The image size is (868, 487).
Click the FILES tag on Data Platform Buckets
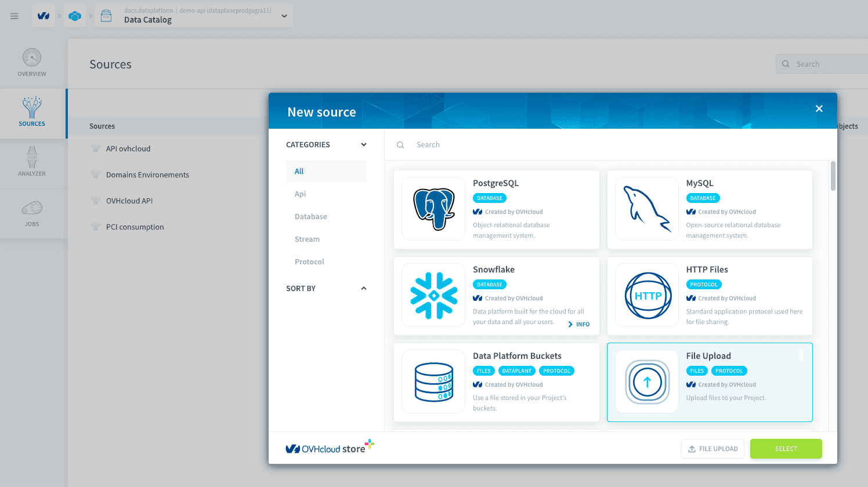(x=484, y=371)
